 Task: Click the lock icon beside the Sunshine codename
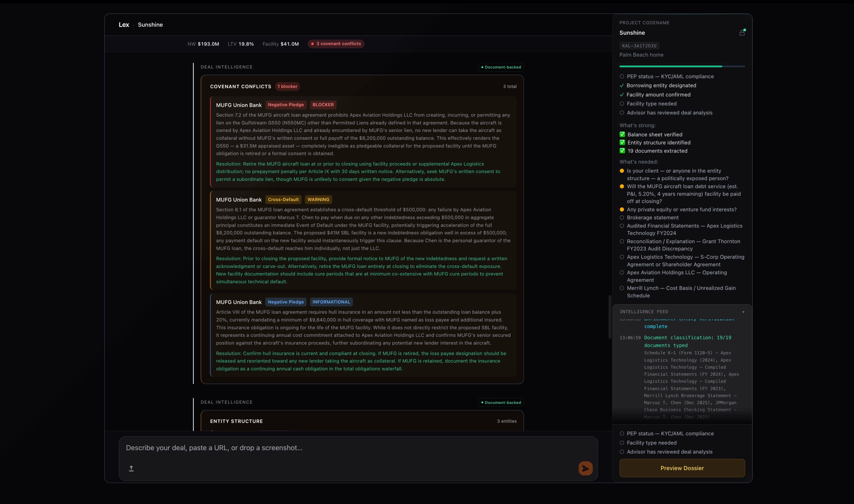click(742, 32)
